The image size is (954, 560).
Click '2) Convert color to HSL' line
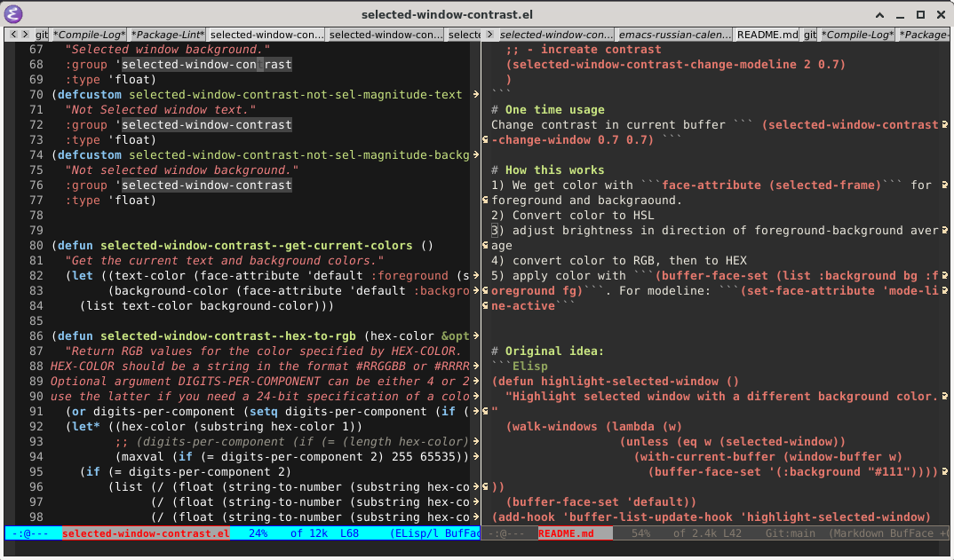point(573,216)
